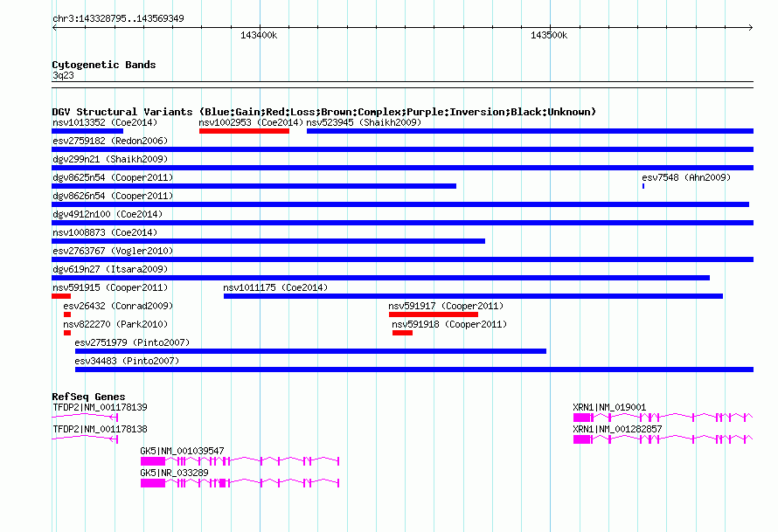Image resolution: width=778 pixels, height=532 pixels.
Task: Select esv34483 (Pinto2007) label
Action: [x=127, y=361]
